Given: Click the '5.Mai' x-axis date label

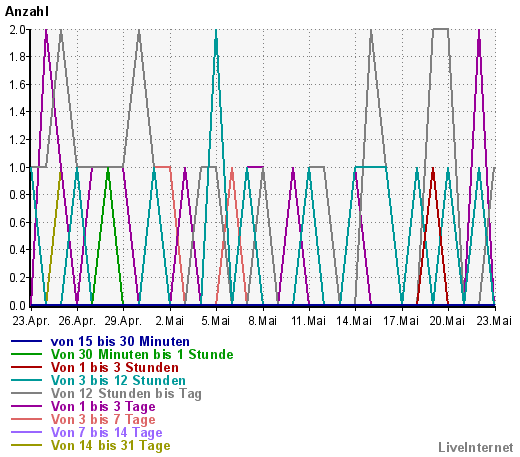Looking at the screenshot, I should coord(216,321).
